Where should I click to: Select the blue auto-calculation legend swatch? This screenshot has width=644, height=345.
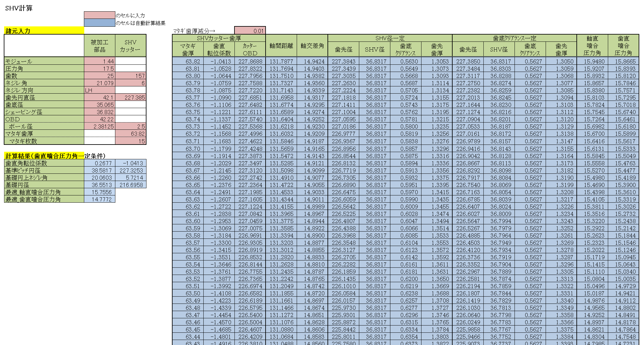pos(99,23)
